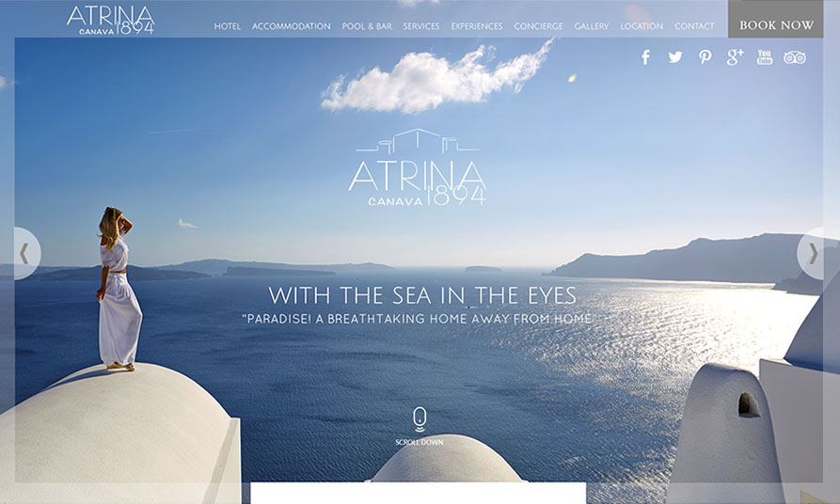Open the Google Plus icon
Image resolution: width=840 pixels, height=504 pixels.
tap(735, 56)
